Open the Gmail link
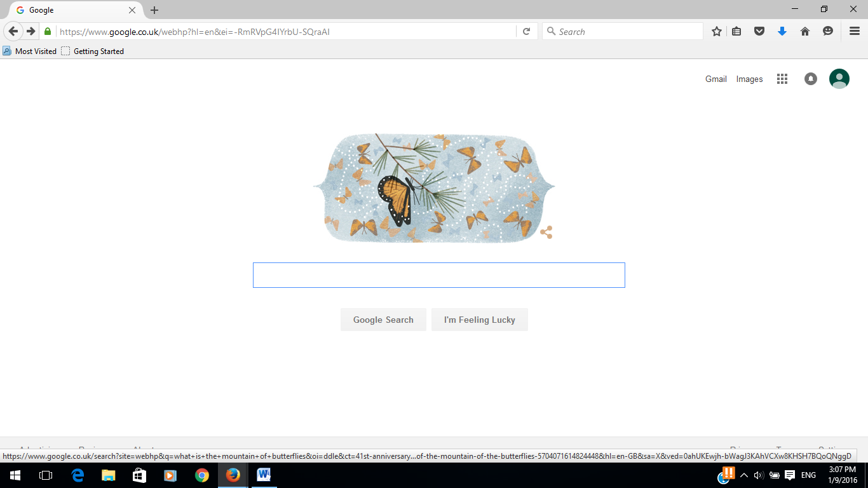The width and height of the screenshot is (868, 488). pos(716,79)
